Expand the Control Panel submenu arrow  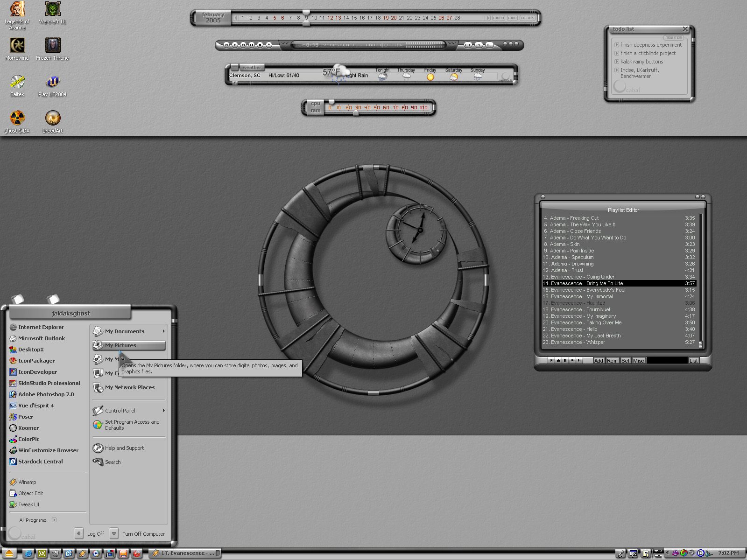(x=163, y=411)
